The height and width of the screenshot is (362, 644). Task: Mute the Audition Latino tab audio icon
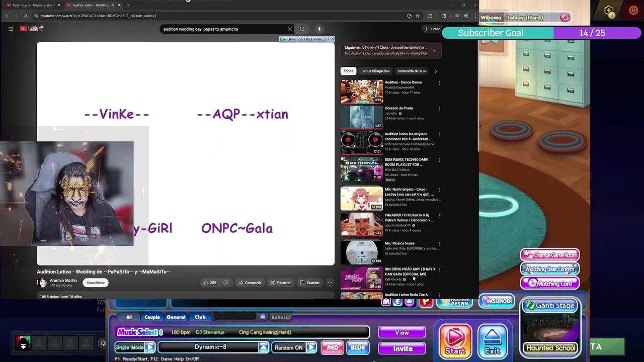coord(113,5)
